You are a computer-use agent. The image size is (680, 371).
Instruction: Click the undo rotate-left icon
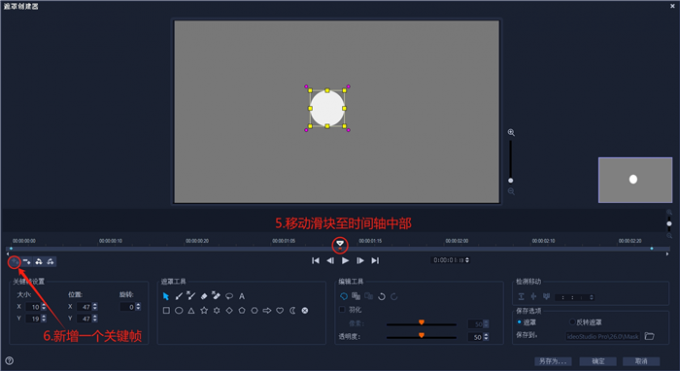pyautogui.click(x=382, y=296)
